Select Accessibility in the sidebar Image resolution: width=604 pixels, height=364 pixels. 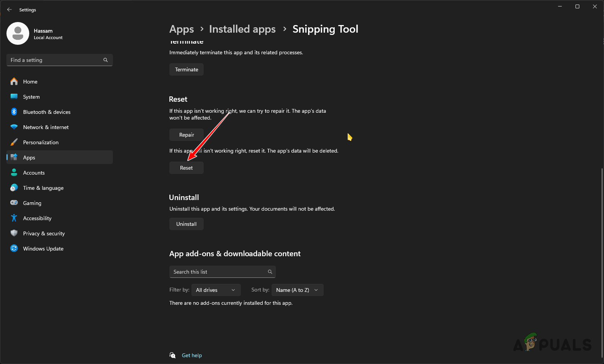pos(60,218)
